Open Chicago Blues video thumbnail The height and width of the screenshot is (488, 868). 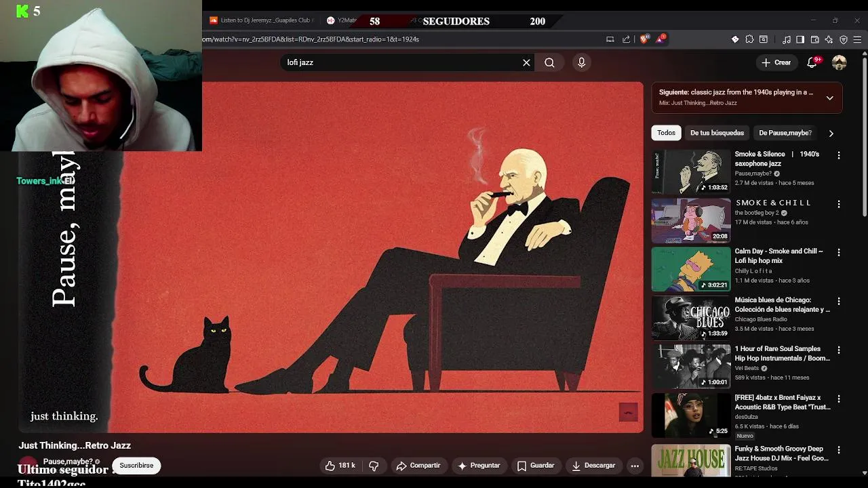691,318
